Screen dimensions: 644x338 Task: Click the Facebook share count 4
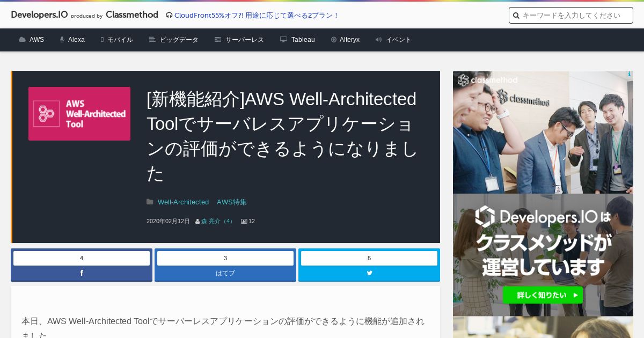[82, 258]
